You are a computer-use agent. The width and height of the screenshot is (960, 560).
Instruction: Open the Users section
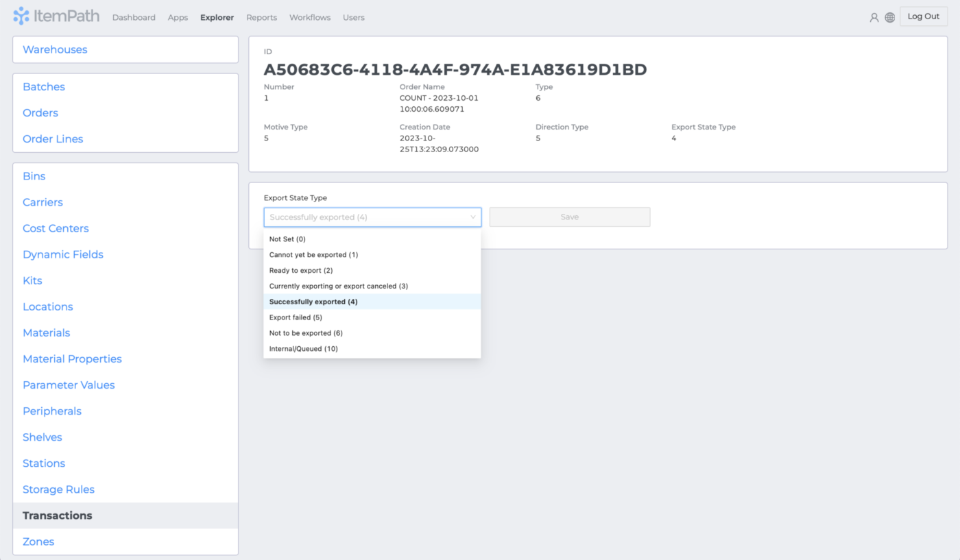coord(354,17)
